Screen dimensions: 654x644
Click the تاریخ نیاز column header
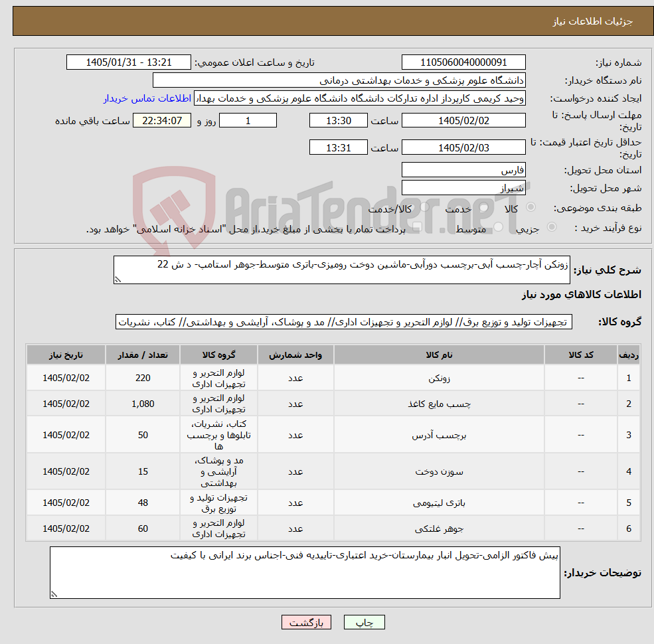point(66,355)
